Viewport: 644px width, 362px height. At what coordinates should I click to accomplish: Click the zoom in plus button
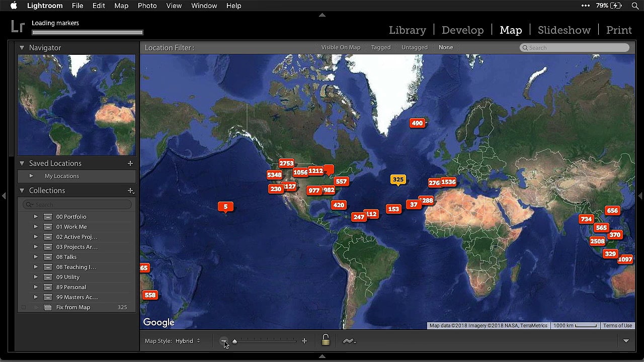(304, 341)
